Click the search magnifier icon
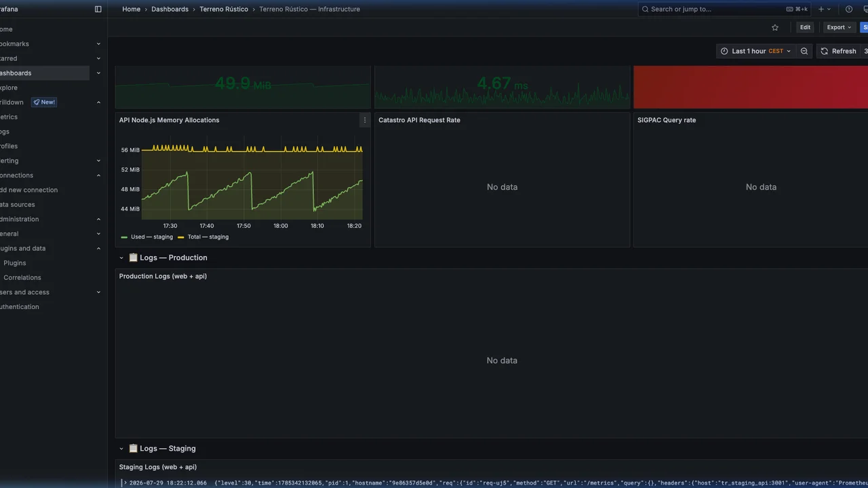The width and height of the screenshot is (868, 488). tap(645, 9)
